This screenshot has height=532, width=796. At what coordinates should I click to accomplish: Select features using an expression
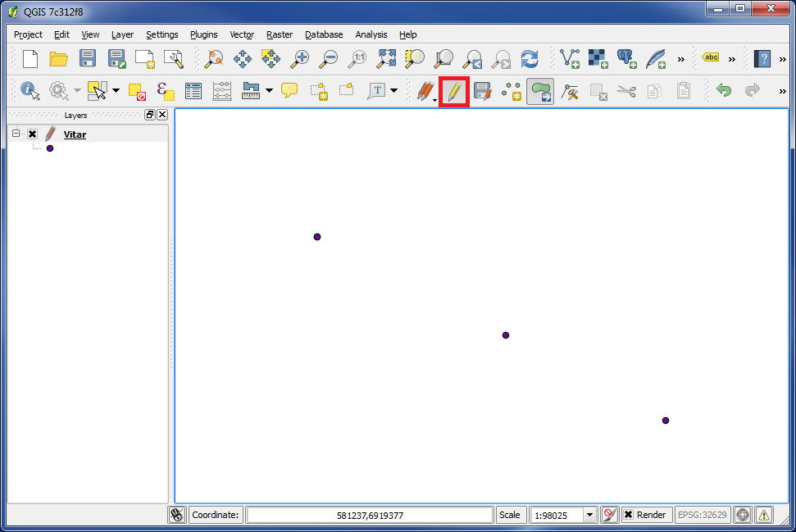[x=166, y=91]
